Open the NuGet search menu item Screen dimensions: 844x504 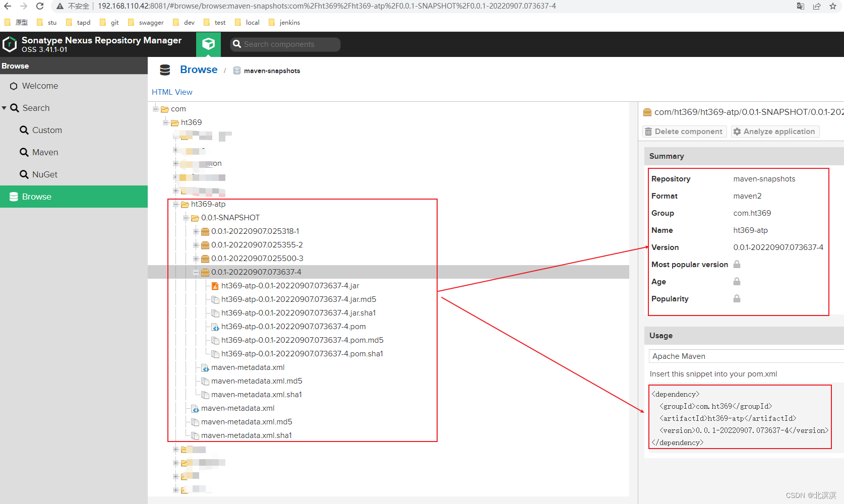tap(74, 174)
